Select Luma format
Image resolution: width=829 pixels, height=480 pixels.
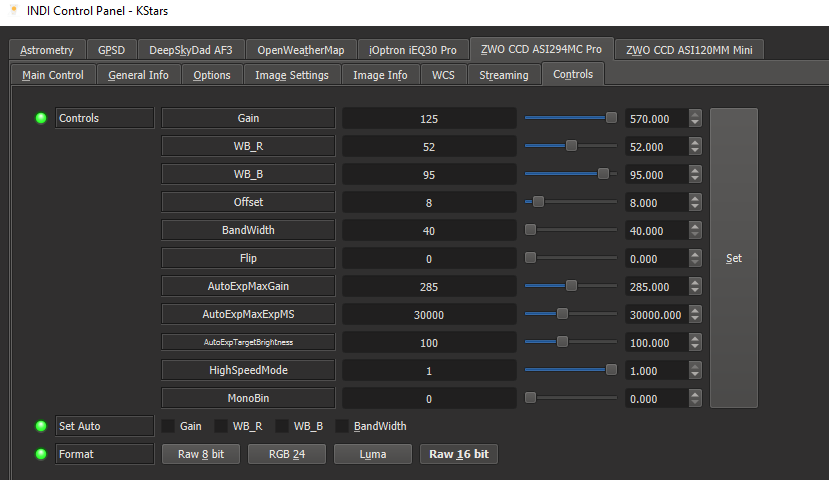coord(373,454)
